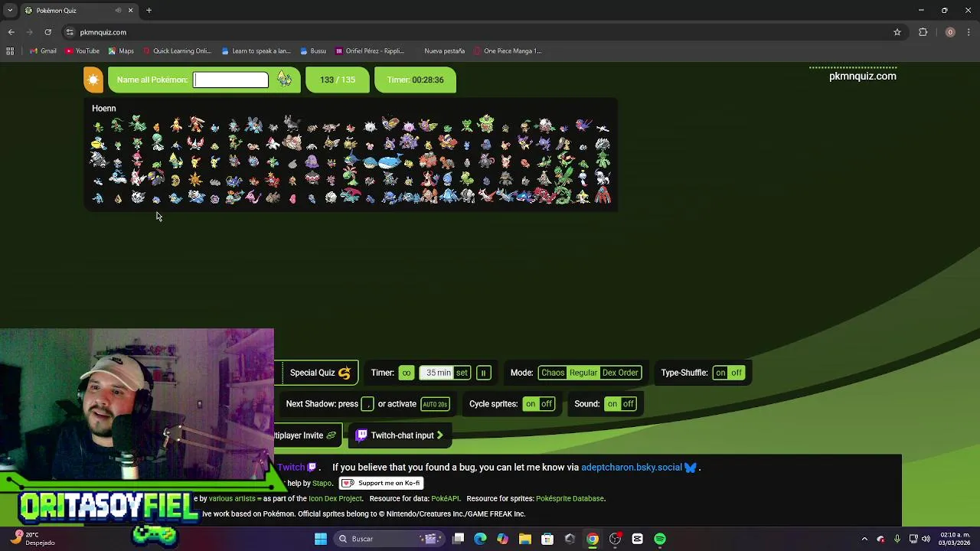Open the apps grid in bookmarks bar
Image resolution: width=980 pixels, height=551 pixels.
click(10, 51)
